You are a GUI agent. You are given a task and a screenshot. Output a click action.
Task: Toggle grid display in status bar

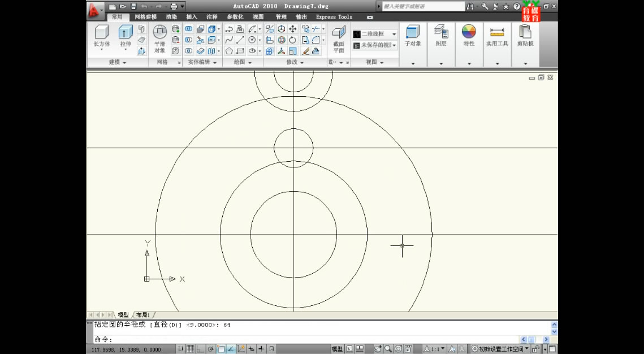pyautogui.click(x=191, y=349)
